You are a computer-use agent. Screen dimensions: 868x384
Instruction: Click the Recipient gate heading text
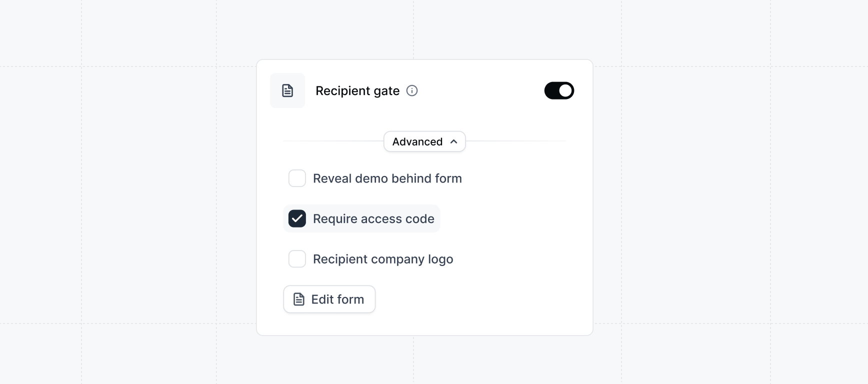pyautogui.click(x=357, y=91)
